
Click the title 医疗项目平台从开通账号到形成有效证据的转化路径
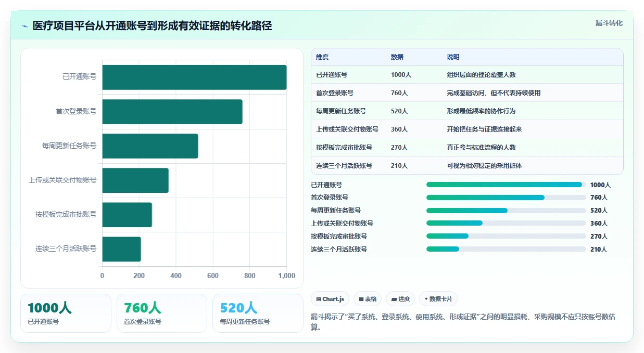pyautogui.click(x=152, y=26)
